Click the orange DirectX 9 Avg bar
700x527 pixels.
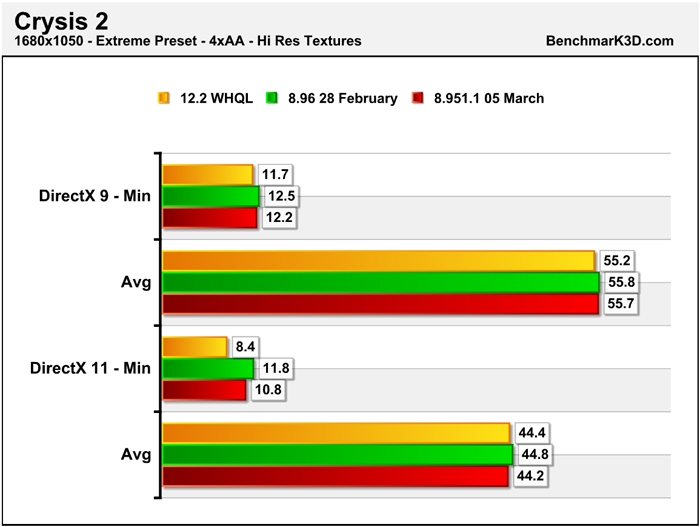pos(379,261)
